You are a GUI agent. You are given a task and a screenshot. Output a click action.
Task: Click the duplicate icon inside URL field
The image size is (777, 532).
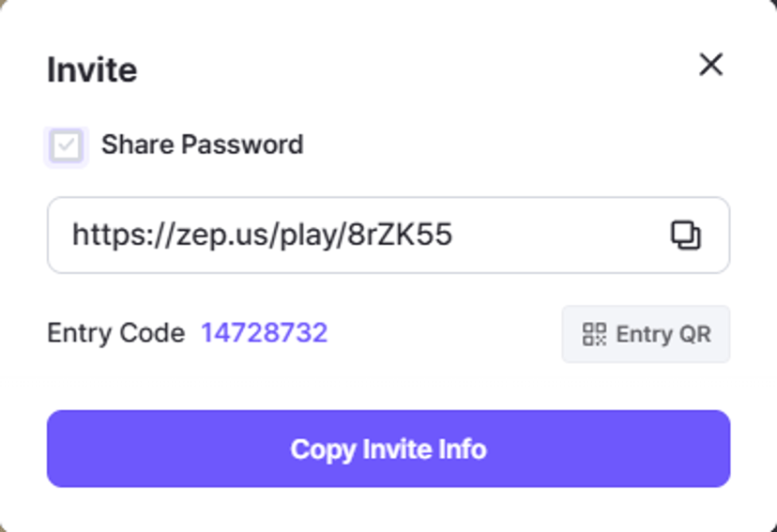(x=686, y=235)
